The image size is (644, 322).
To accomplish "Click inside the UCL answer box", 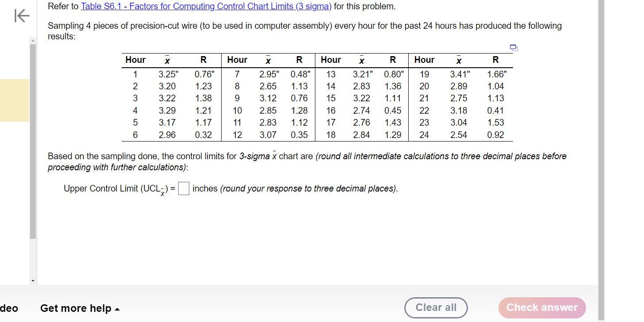I will pyautogui.click(x=183, y=188).
